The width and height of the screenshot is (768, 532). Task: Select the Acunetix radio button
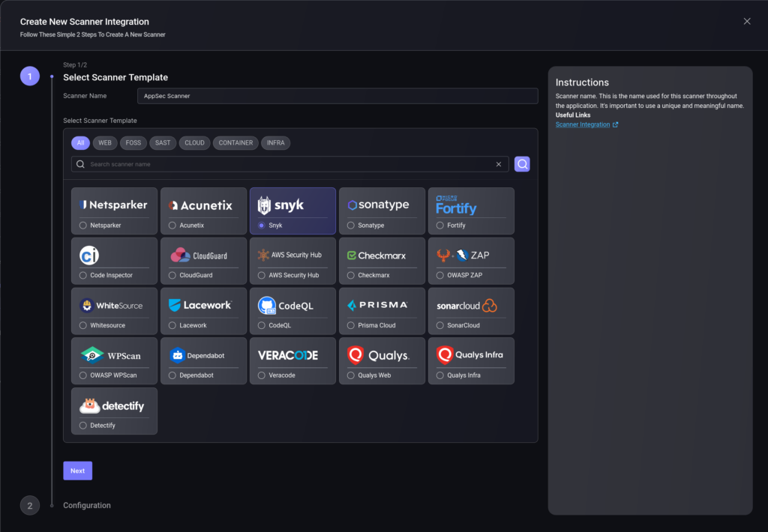pyautogui.click(x=172, y=225)
